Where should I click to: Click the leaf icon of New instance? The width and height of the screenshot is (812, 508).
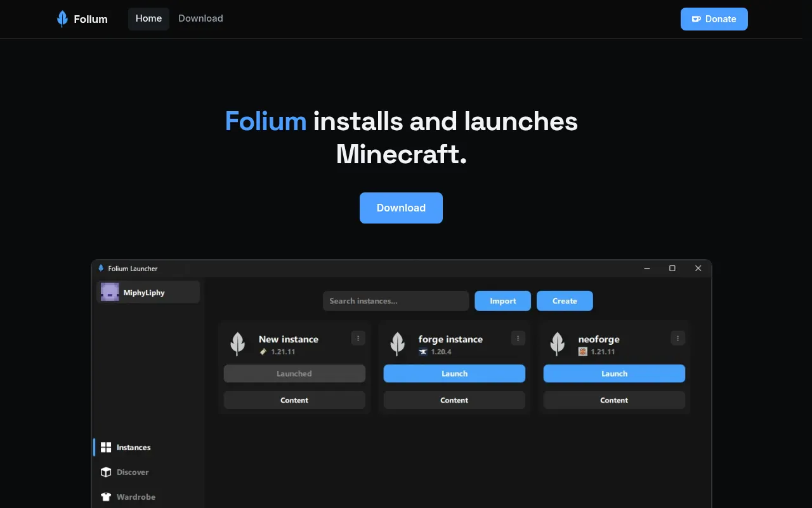tap(238, 344)
